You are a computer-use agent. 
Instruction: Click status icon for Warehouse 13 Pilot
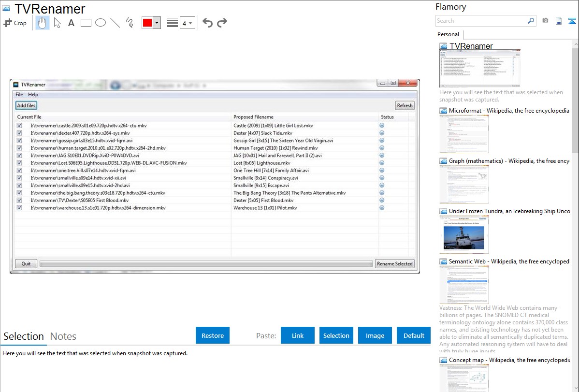coord(382,208)
